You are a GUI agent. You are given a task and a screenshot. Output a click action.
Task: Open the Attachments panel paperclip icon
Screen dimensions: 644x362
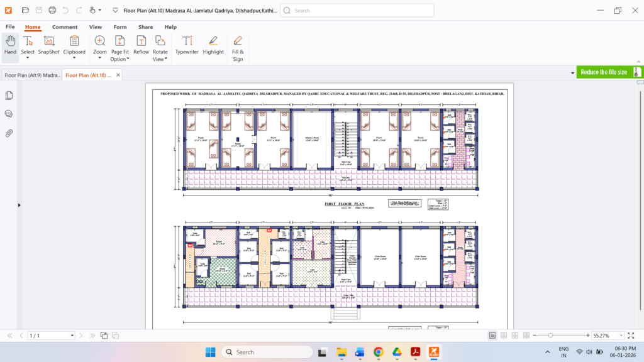[9, 133]
